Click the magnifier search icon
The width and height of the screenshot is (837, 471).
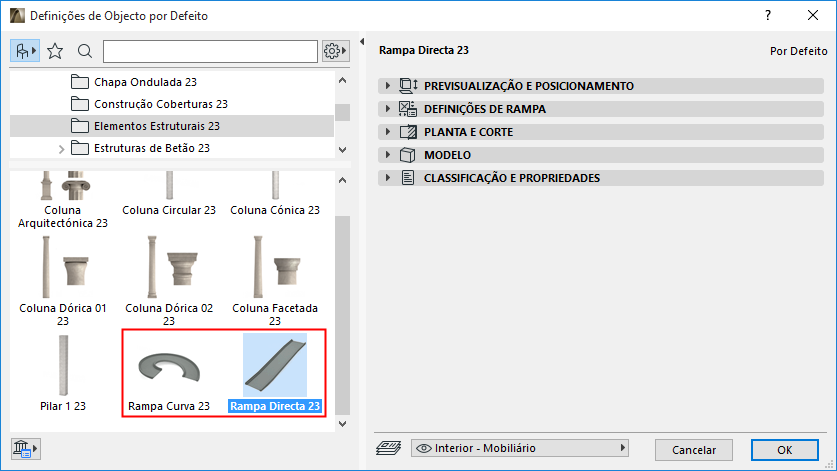[x=85, y=50]
